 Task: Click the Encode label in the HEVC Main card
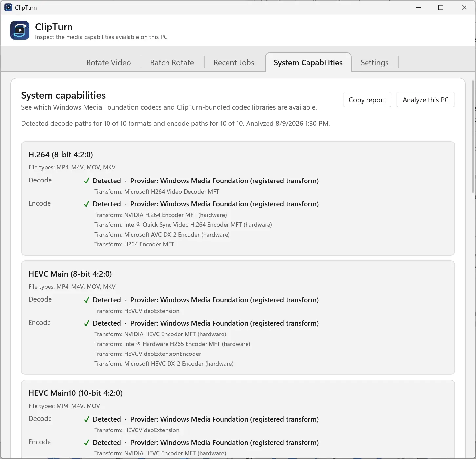click(x=40, y=323)
